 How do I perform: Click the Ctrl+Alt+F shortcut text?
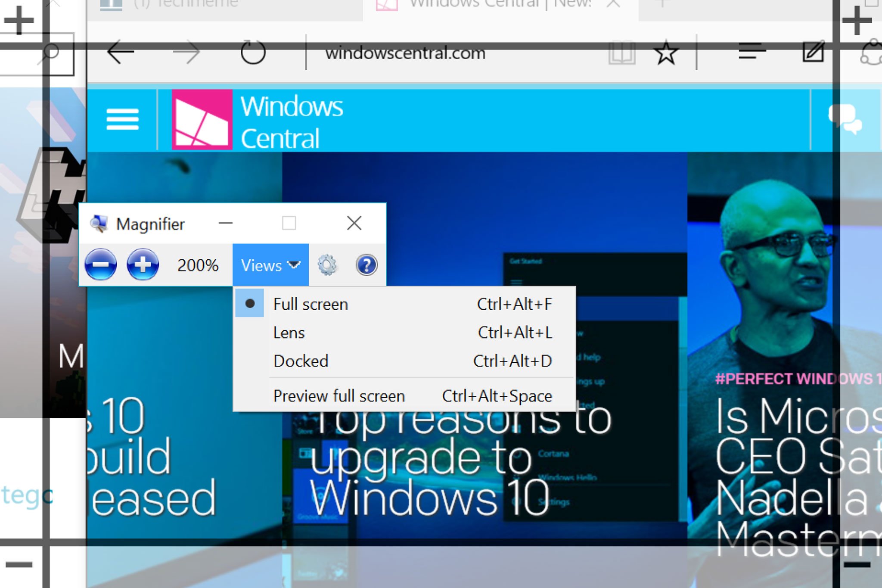[x=515, y=304]
